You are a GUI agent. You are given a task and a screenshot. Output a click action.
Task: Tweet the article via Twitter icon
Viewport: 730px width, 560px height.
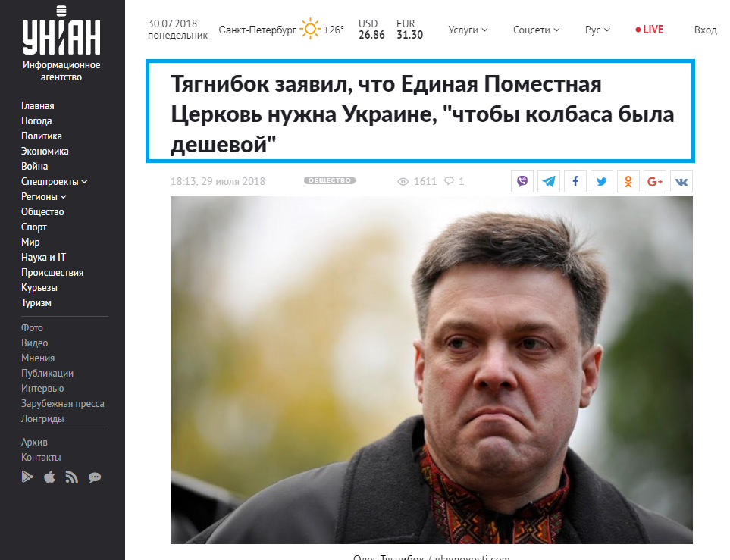[601, 182]
